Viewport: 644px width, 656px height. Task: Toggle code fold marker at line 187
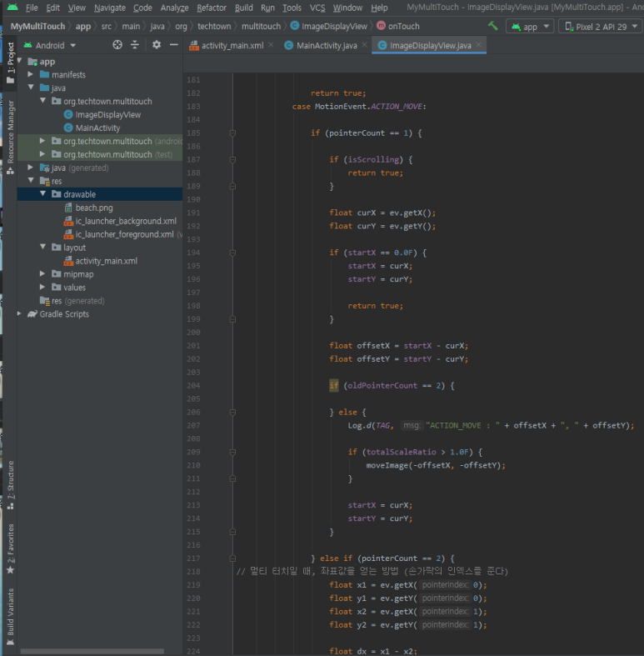[x=232, y=159]
